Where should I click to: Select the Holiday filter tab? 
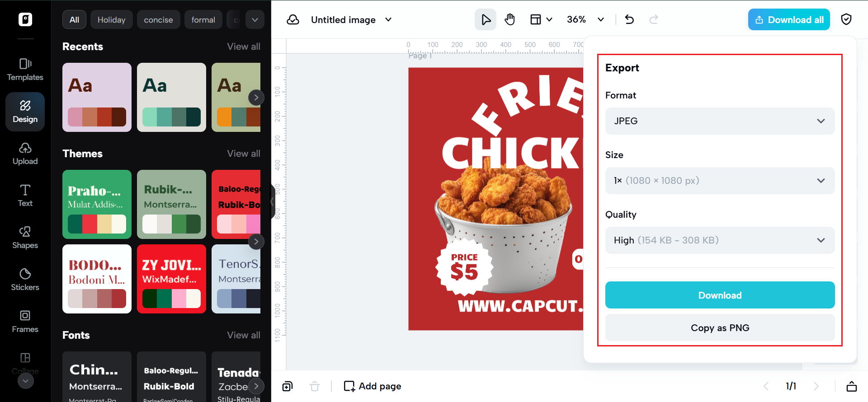[x=111, y=19]
